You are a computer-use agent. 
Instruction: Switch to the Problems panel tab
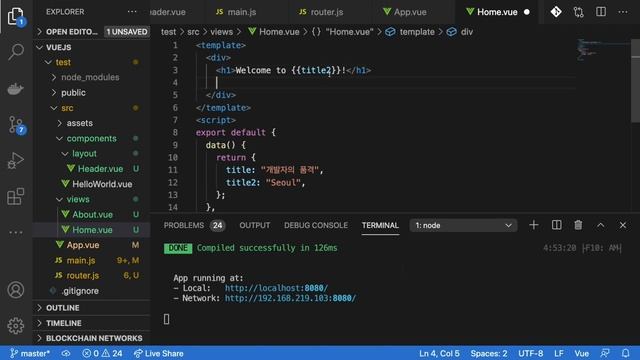pos(194,225)
